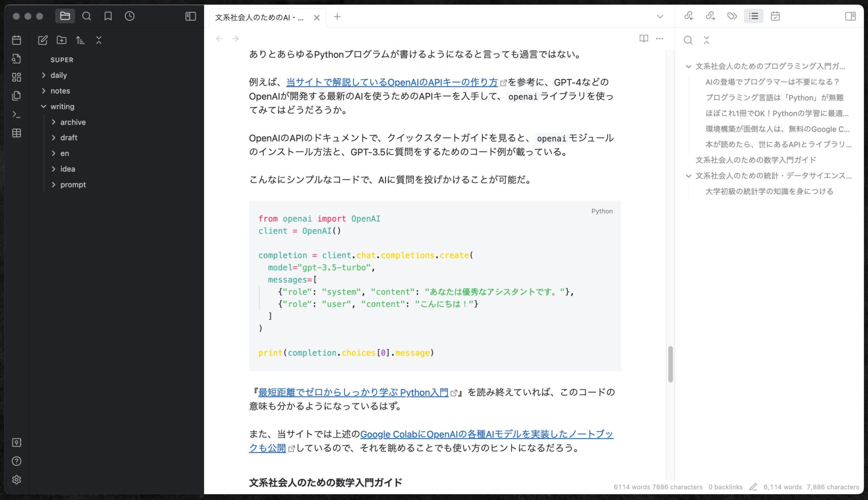Click the editor vertical scrollbar thumb
This screenshot has width=868, height=500.
[x=670, y=364]
